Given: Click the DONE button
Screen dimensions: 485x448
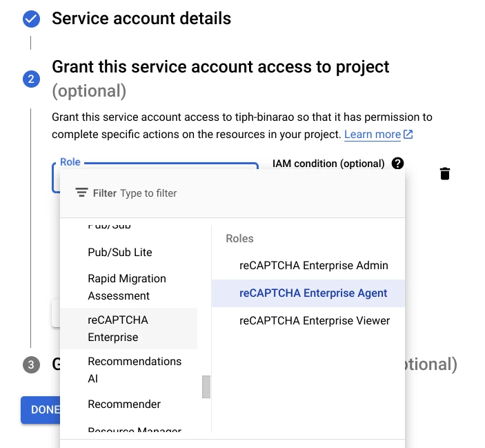Looking at the screenshot, I should pos(41,409).
